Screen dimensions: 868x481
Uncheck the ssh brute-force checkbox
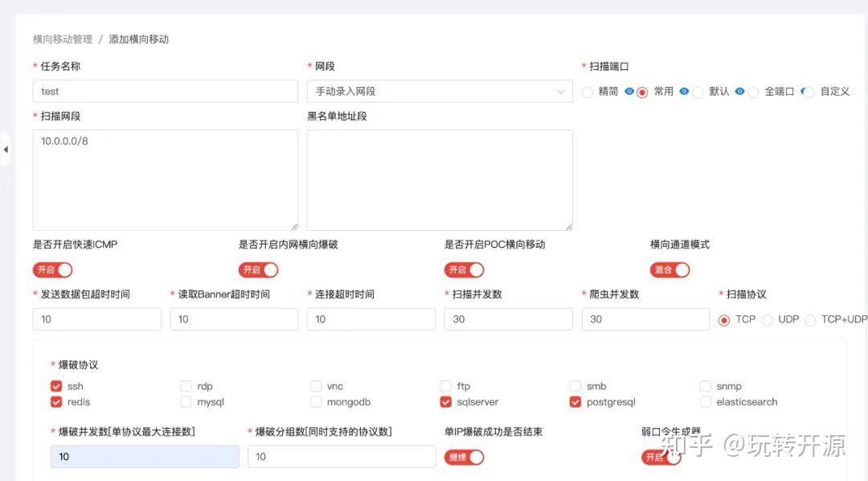[56, 386]
